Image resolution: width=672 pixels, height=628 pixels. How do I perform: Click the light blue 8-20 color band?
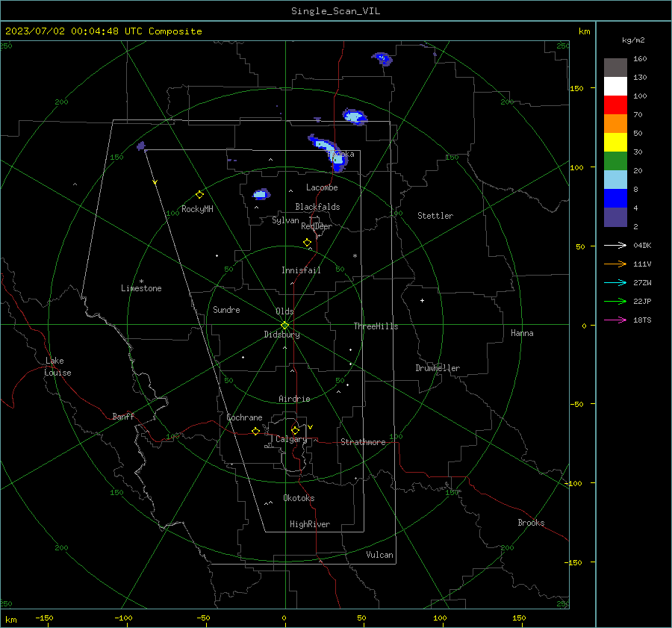(x=615, y=180)
